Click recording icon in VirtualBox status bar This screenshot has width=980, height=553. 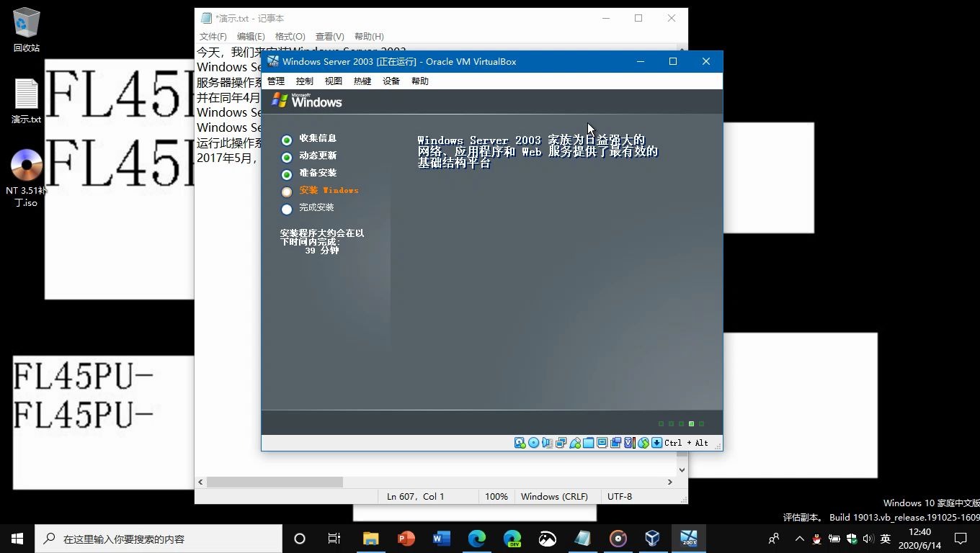point(616,443)
